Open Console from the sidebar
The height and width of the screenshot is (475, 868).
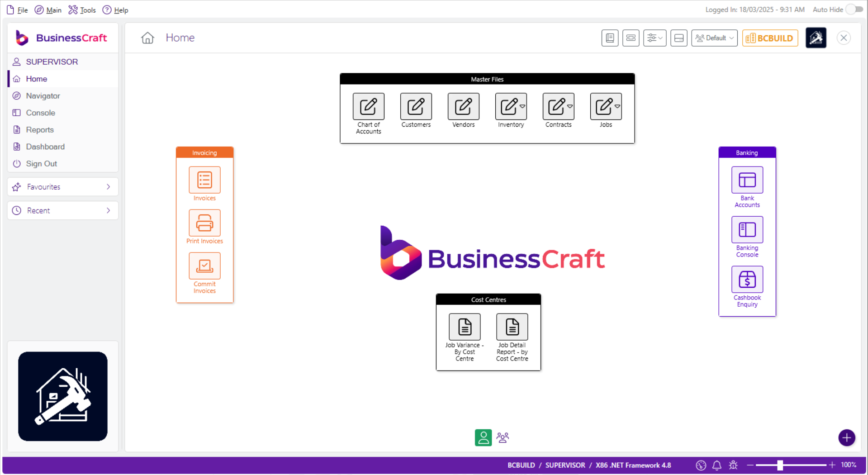click(x=63, y=113)
